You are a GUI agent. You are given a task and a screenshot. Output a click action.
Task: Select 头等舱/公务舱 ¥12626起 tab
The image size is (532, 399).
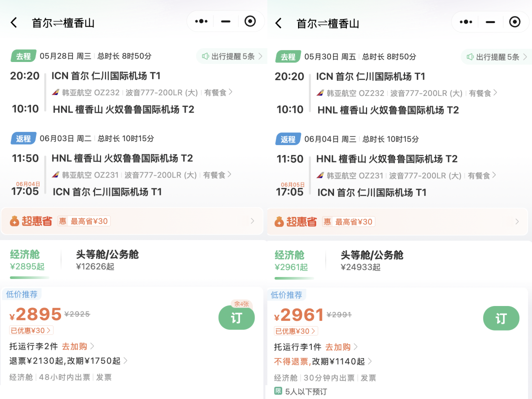tap(107, 260)
